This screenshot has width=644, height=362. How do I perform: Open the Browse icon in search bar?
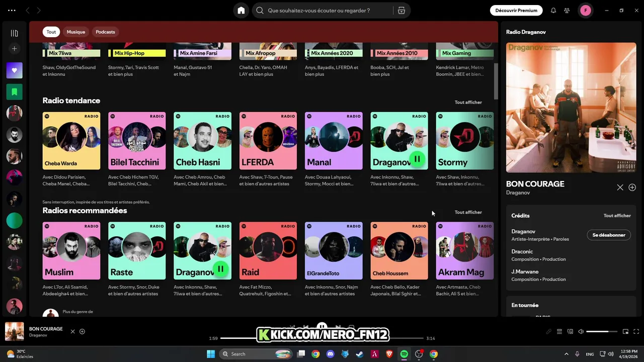(401, 11)
